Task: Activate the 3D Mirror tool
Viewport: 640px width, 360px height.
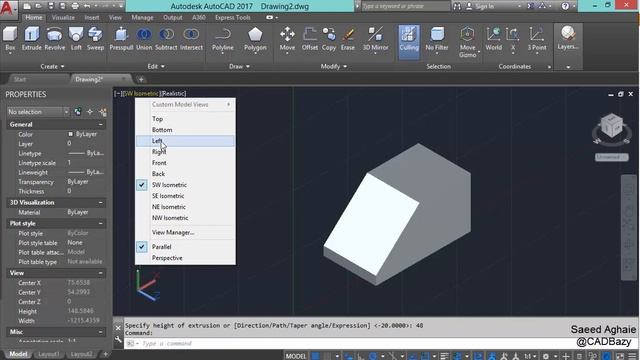Action: click(x=375, y=39)
